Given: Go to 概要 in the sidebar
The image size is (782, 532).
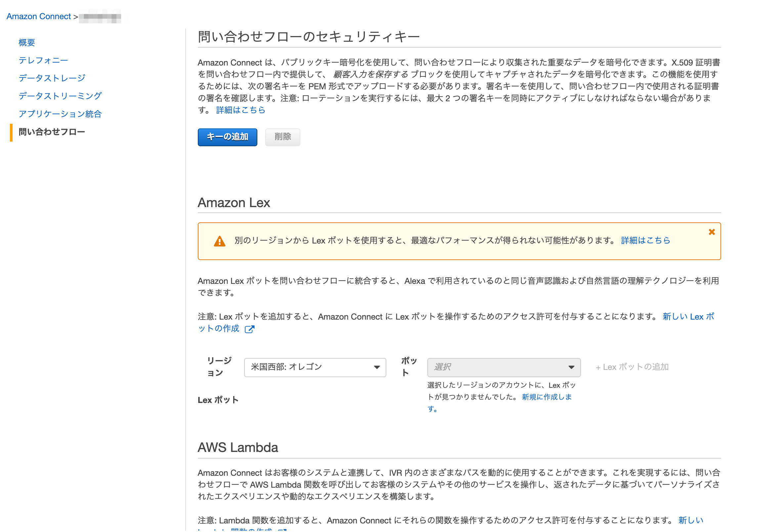Looking at the screenshot, I should [x=26, y=42].
